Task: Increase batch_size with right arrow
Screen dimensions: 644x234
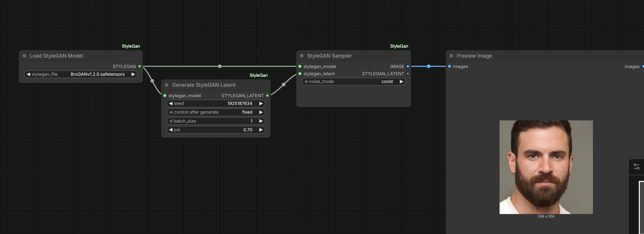Action: [261, 121]
